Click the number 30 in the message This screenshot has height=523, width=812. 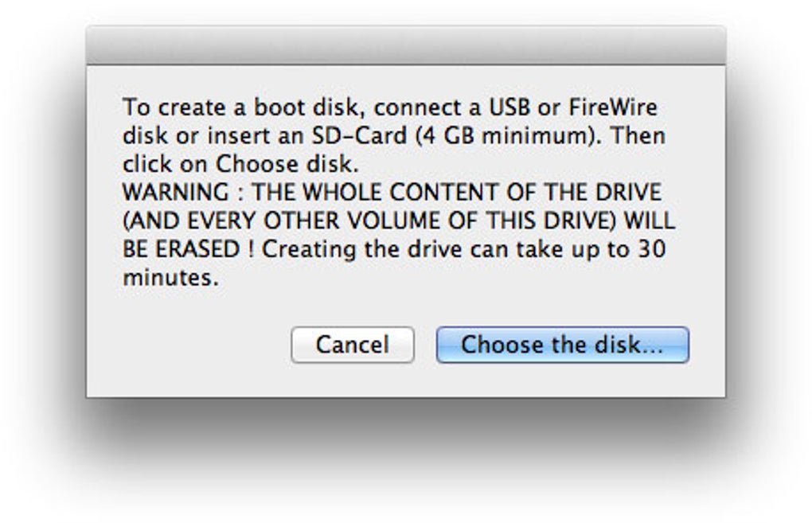click(650, 250)
